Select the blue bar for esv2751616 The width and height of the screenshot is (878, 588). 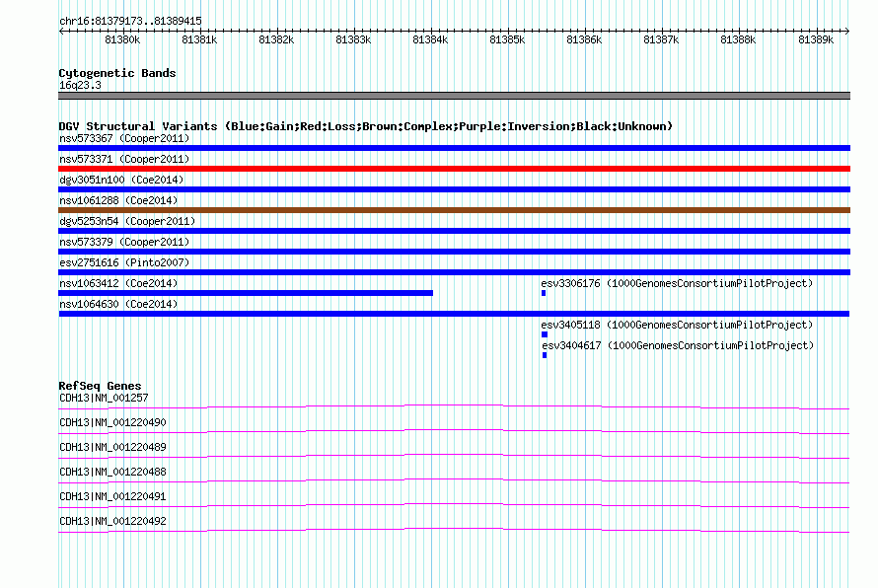454,272
